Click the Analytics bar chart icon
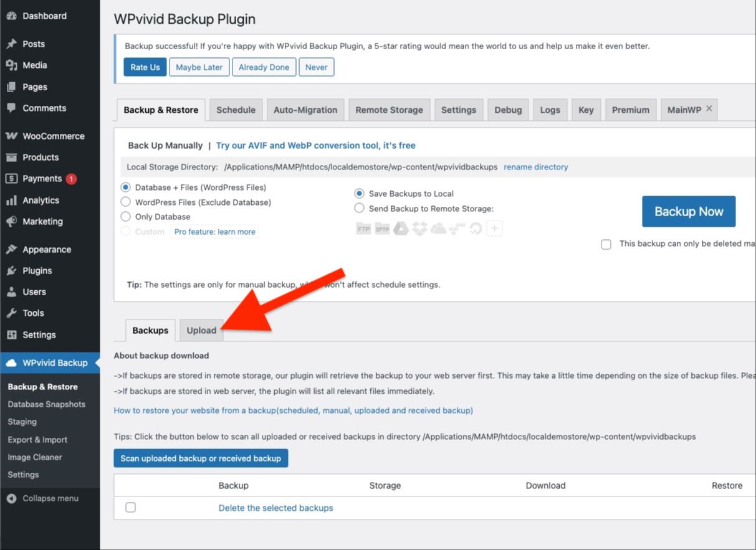Screen dimensions: 756x550 [11, 200]
